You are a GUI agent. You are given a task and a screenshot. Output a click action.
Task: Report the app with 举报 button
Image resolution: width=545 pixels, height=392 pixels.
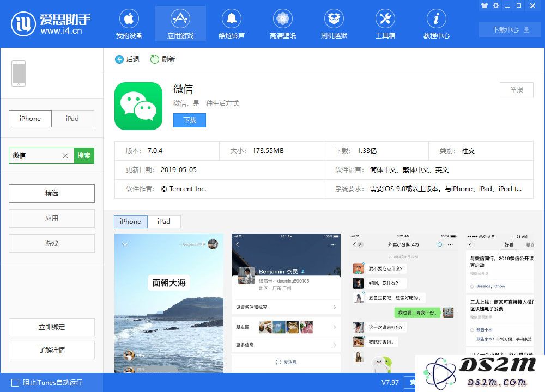click(517, 90)
